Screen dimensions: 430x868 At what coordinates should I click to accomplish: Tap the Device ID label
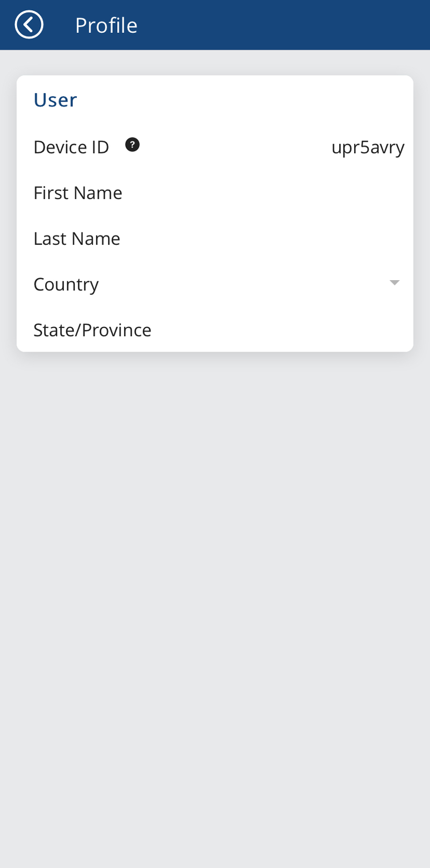(x=71, y=147)
